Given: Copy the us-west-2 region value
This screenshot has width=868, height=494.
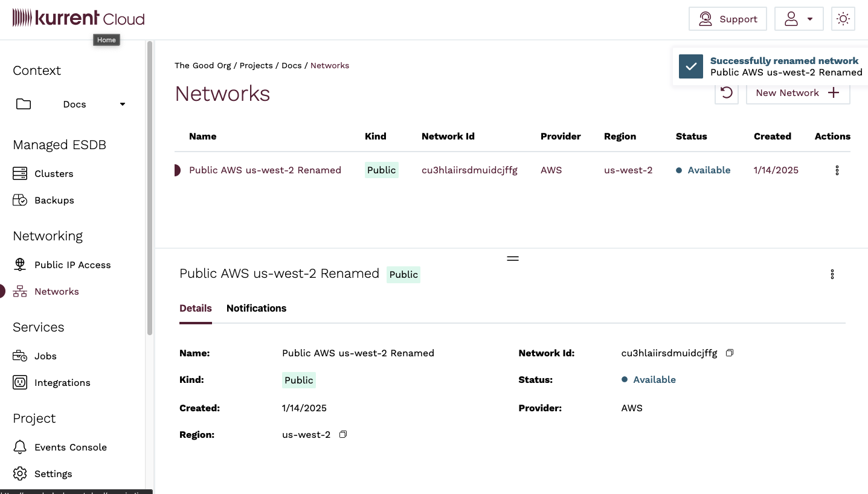Looking at the screenshot, I should (x=342, y=434).
